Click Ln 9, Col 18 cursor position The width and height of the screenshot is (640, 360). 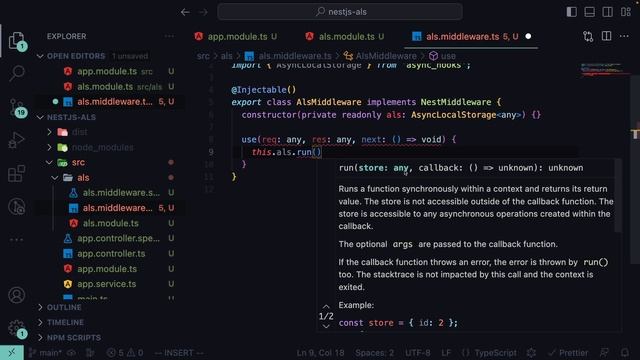320,353
